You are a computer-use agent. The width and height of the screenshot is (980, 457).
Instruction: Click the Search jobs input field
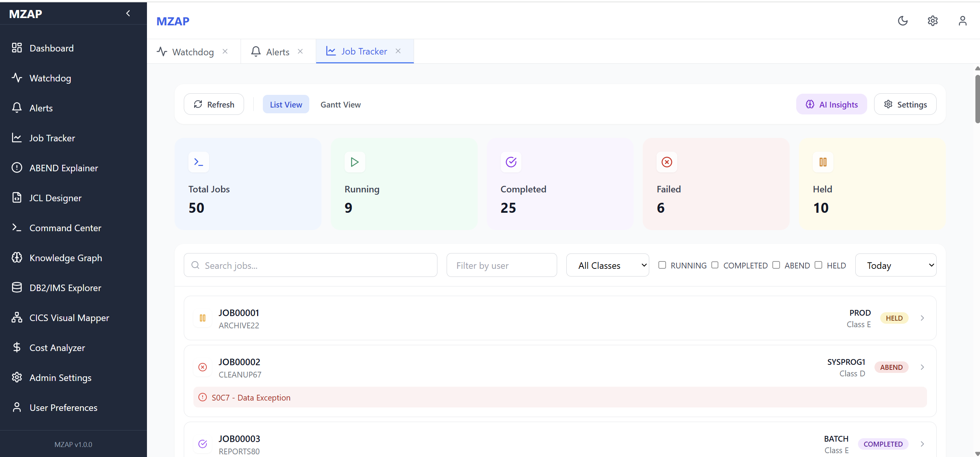(x=310, y=265)
